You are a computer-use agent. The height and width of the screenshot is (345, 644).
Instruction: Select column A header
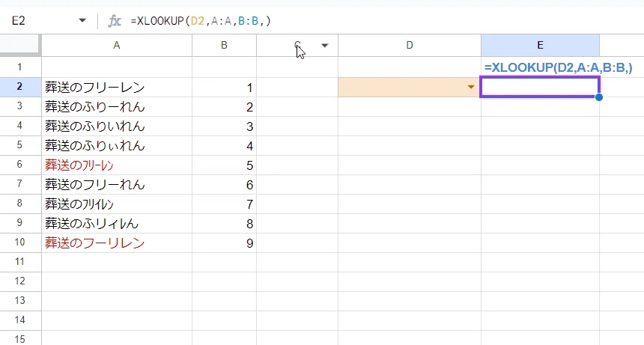point(117,46)
